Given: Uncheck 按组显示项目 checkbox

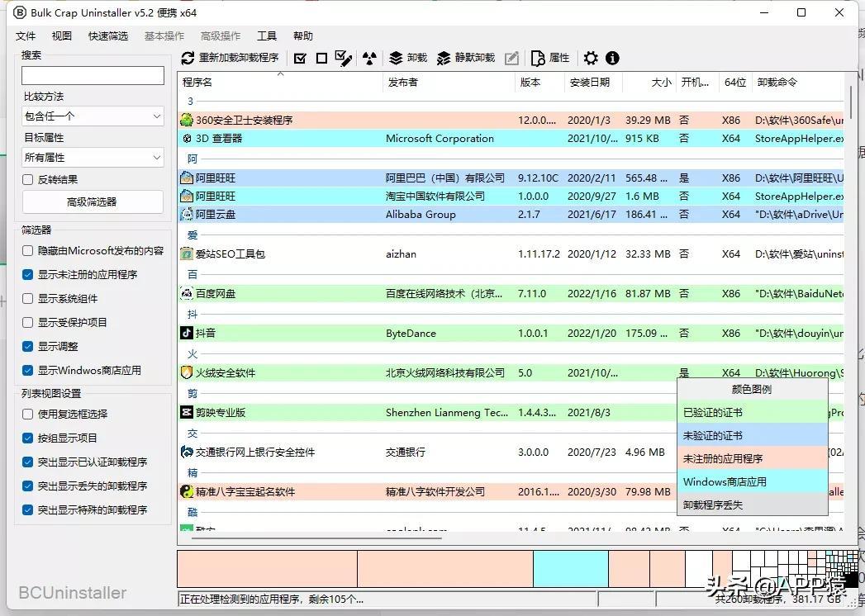Looking at the screenshot, I should click(27, 438).
